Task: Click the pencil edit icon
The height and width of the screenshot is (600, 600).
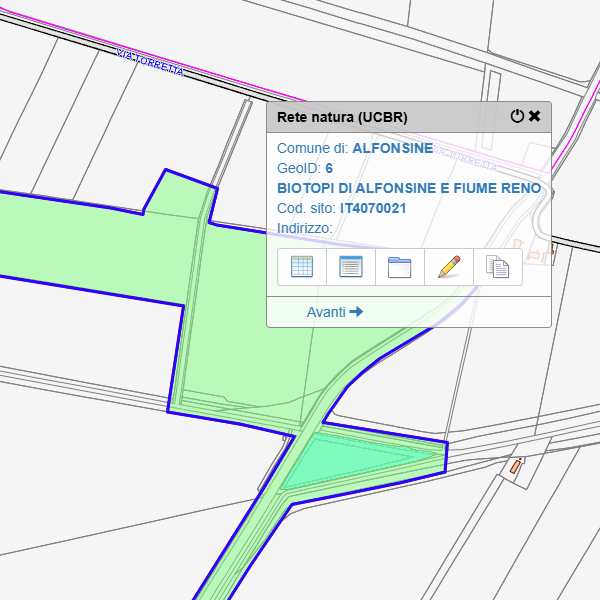Action: coord(449,267)
